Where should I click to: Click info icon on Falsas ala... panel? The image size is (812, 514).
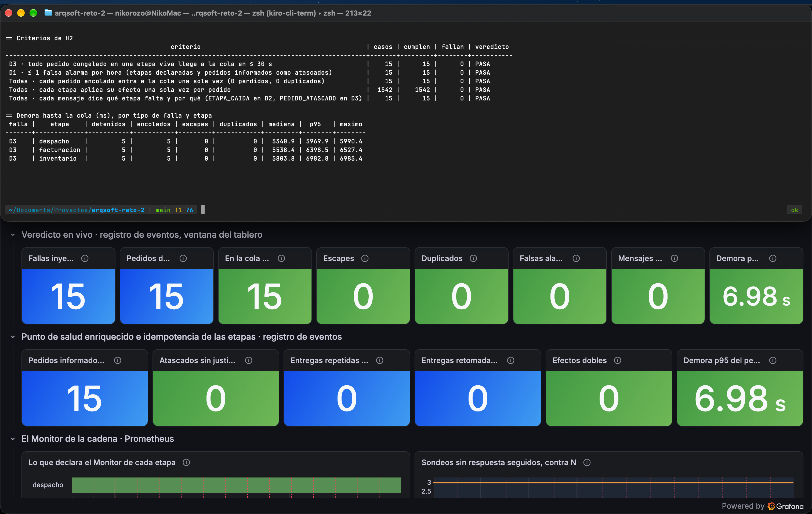click(x=576, y=258)
